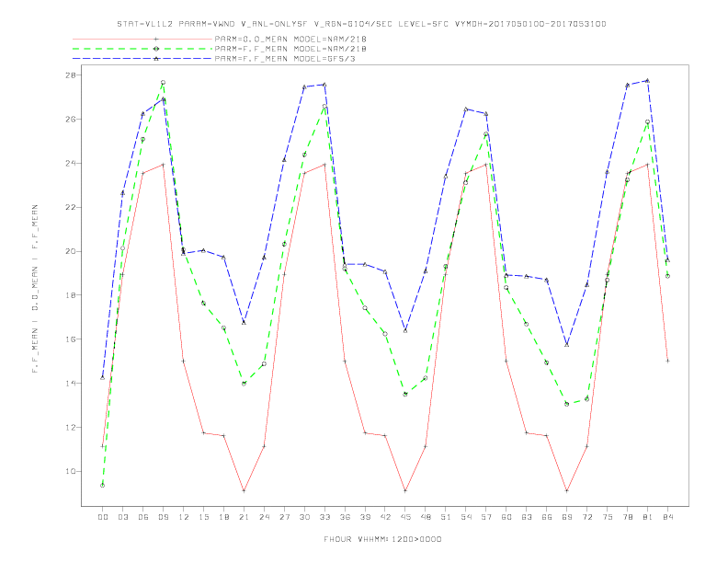Click green circle data point at forecast hour 69
728x563 pixels.
point(567,404)
